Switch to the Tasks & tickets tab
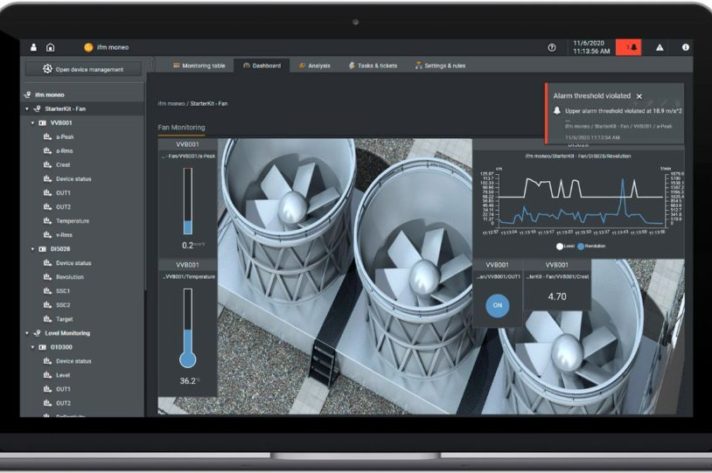Image resolution: width=712 pixels, height=473 pixels. point(373,66)
